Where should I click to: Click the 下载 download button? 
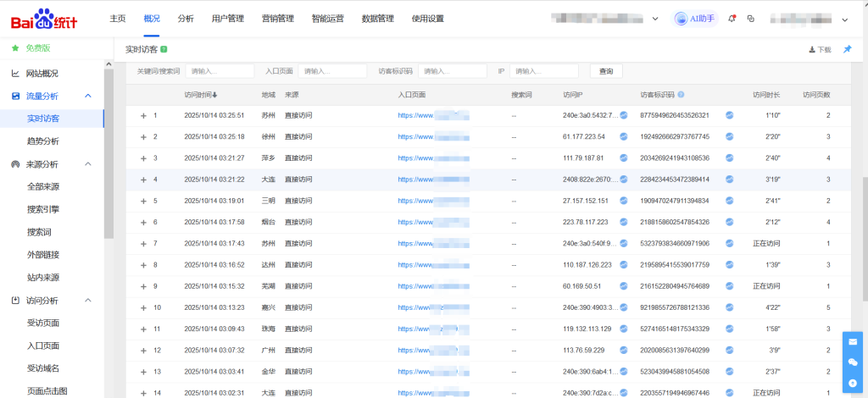click(820, 50)
